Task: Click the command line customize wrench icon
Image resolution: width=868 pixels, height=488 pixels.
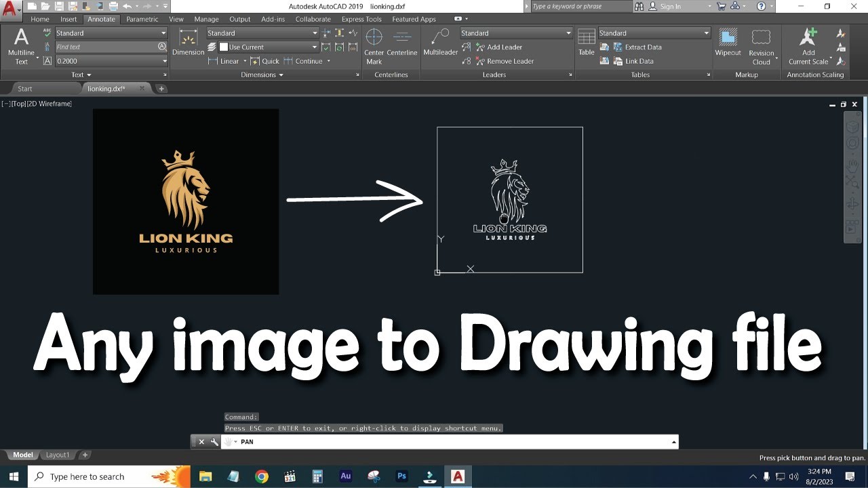Action: pyautogui.click(x=214, y=442)
